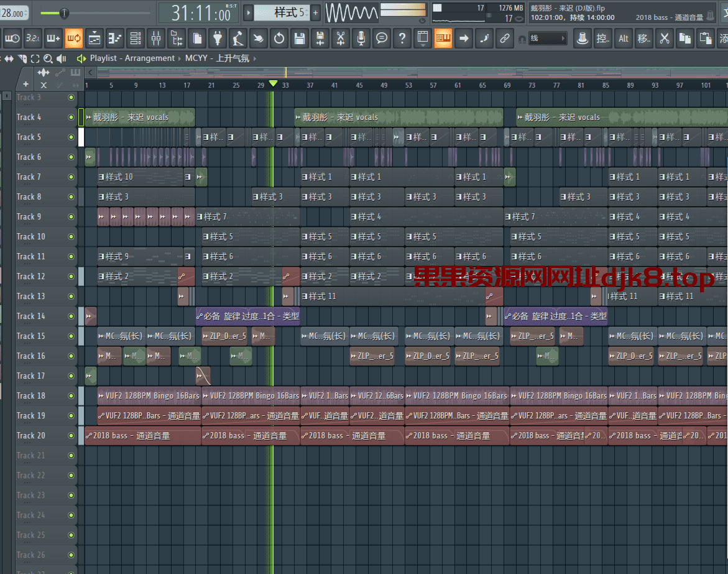Click the undo history circular arrow icon

(279, 39)
